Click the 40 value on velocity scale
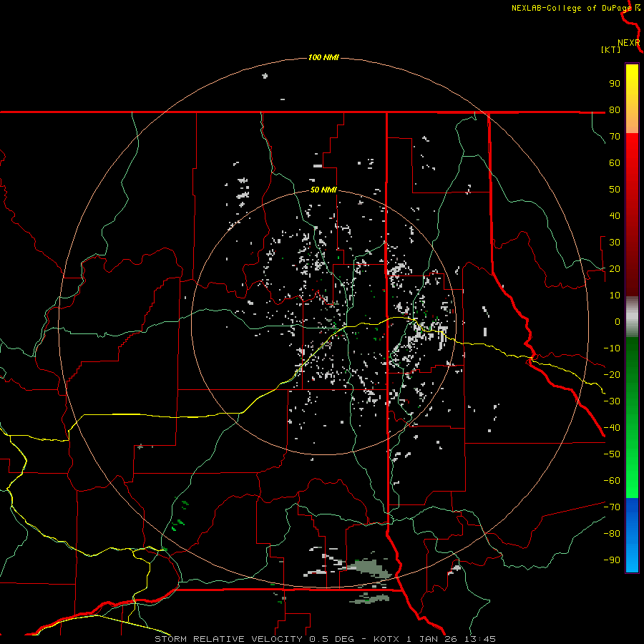This screenshot has width=644, height=644. click(615, 216)
